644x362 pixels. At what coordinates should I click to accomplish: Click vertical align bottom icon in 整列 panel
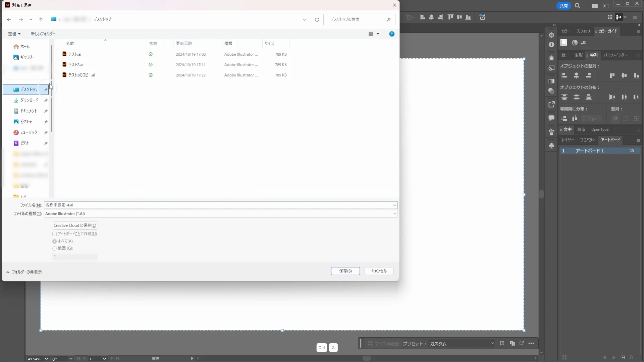click(x=636, y=76)
